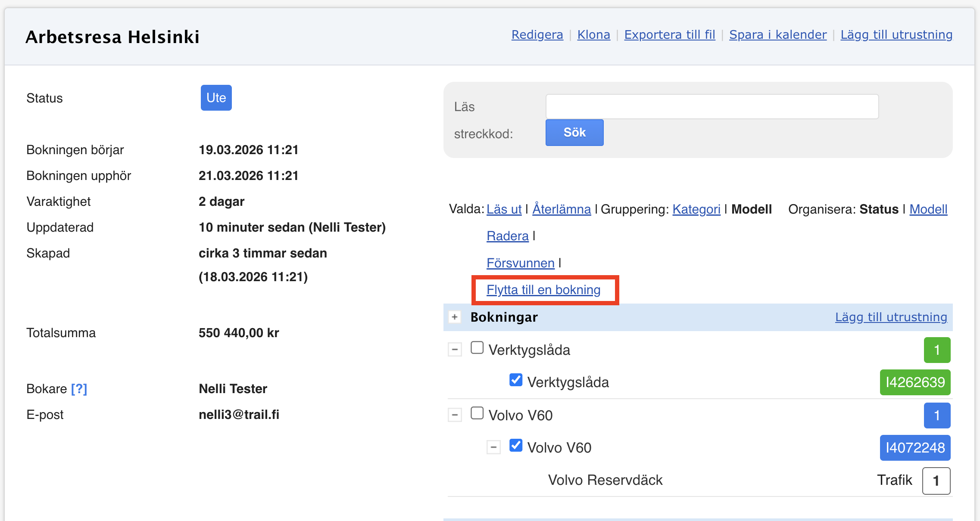Viewport: 980px width, 521px height.
Task: Click the blue Volvo V60 count badge
Action: 936,416
